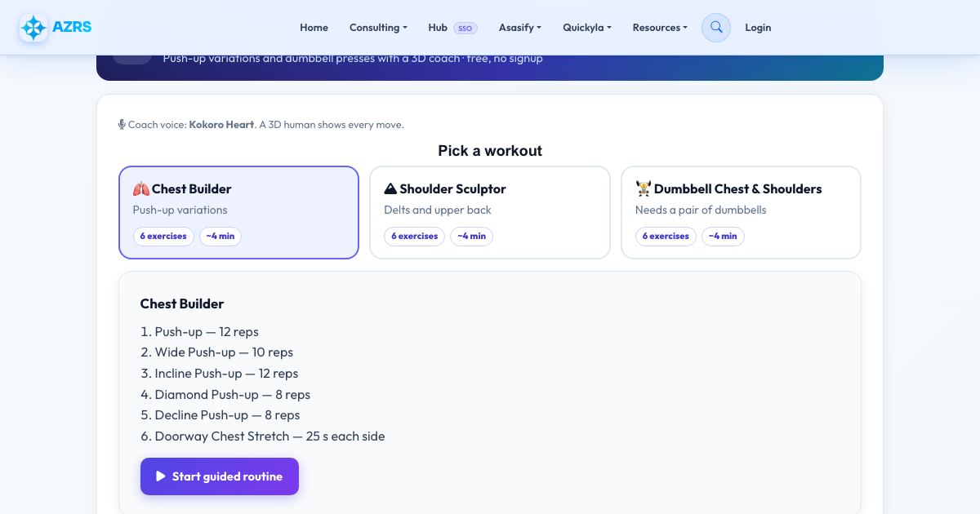Click Dumbbell card's 6 exercises pill
The height and width of the screenshot is (514, 980).
coord(666,237)
